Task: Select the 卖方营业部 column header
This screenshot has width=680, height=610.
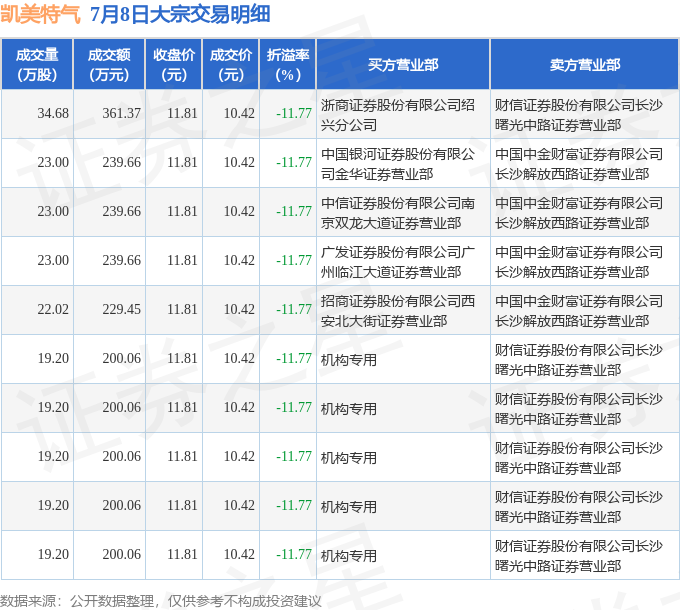Action: pyautogui.click(x=585, y=64)
